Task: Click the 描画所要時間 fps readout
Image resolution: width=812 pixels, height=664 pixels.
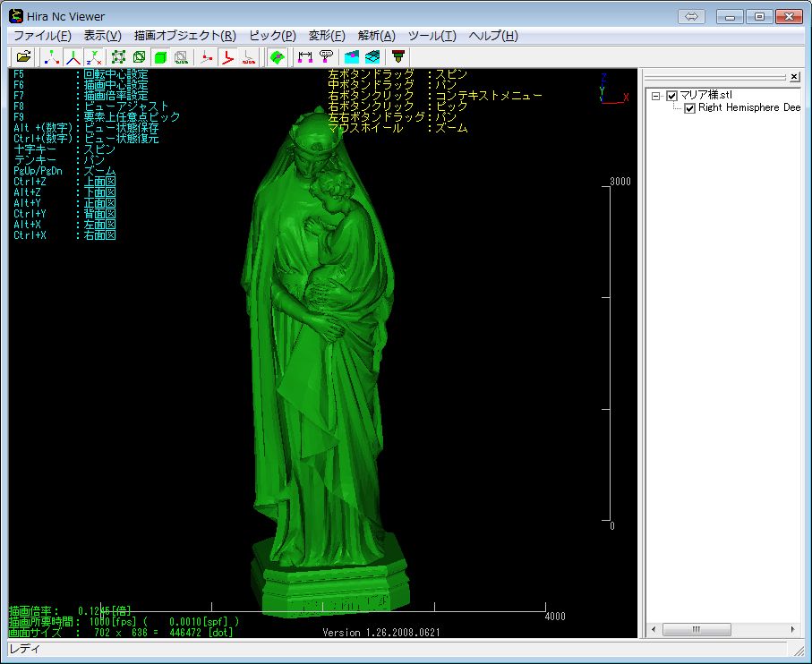Action: coord(124,622)
